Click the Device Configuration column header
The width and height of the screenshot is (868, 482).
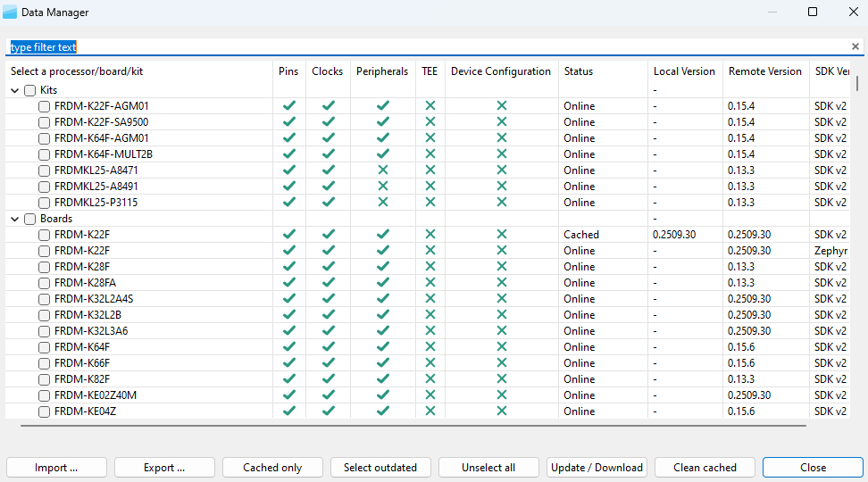[500, 71]
